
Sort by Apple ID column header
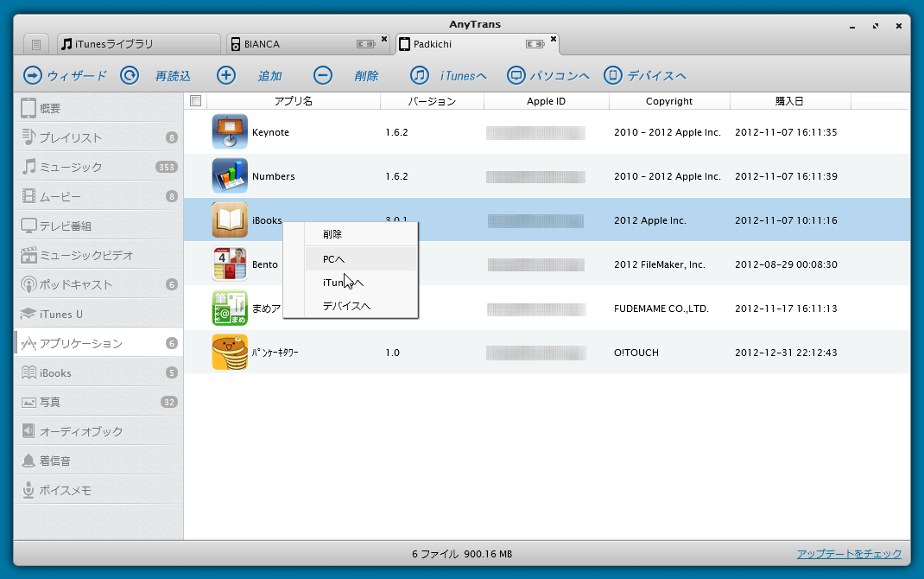pos(547,101)
